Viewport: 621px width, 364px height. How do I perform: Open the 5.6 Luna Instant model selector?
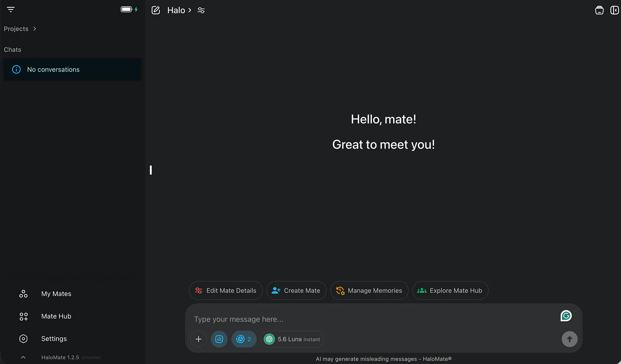coord(292,339)
